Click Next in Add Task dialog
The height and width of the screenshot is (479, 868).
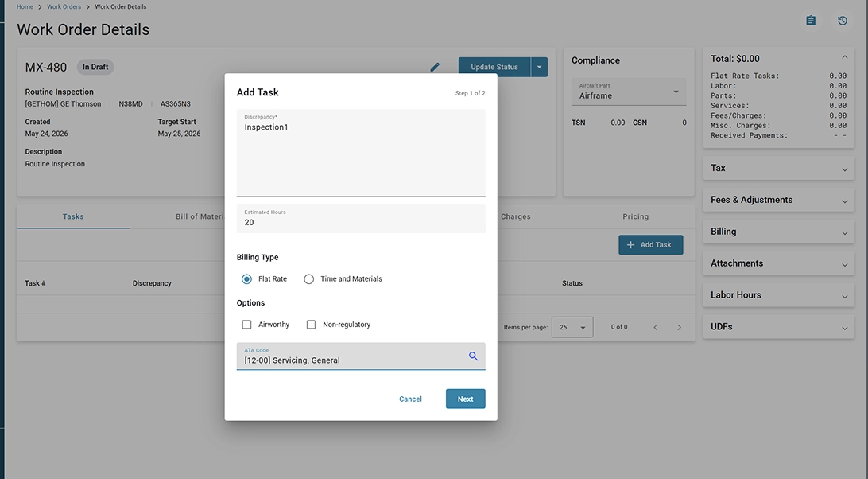point(466,399)
